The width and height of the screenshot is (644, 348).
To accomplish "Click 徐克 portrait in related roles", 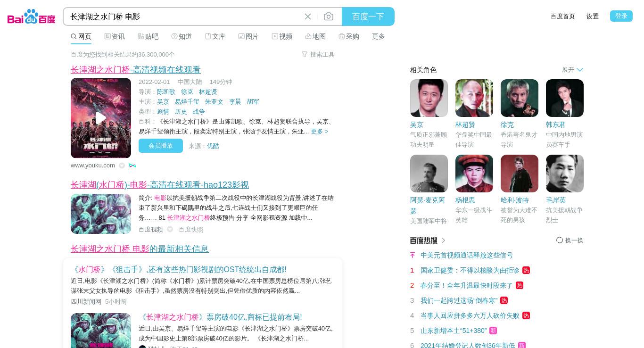I will (x=520, y=98).
